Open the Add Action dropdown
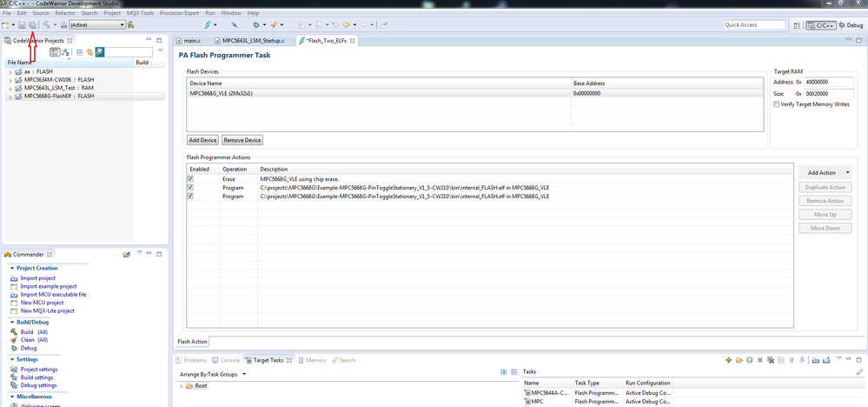Viewport: 868px width, 407px height. [825, 173]
